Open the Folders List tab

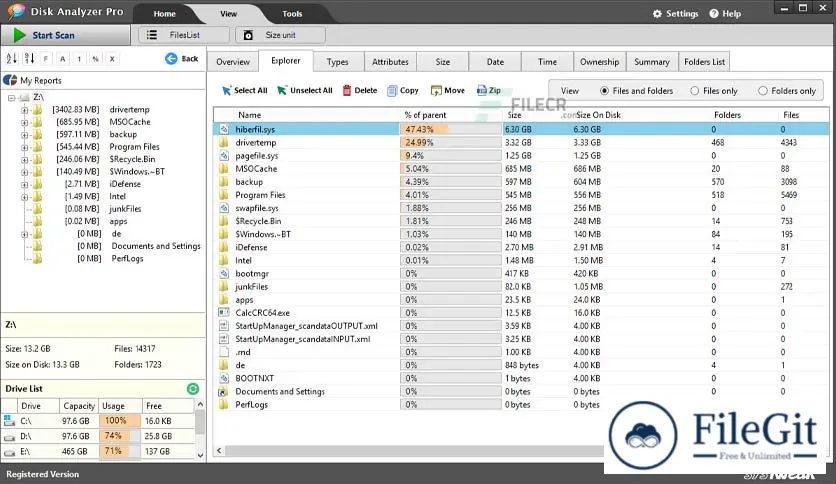coord(704,62)
